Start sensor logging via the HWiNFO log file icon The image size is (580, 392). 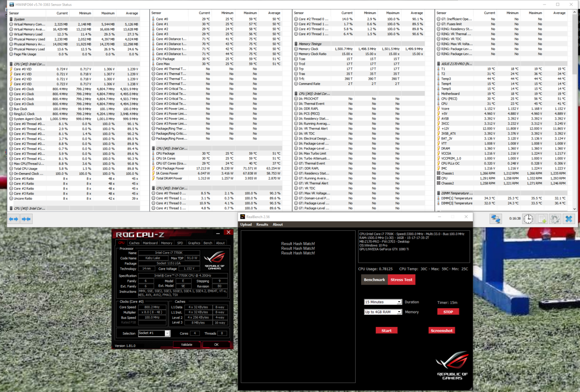tap(542, 219)
